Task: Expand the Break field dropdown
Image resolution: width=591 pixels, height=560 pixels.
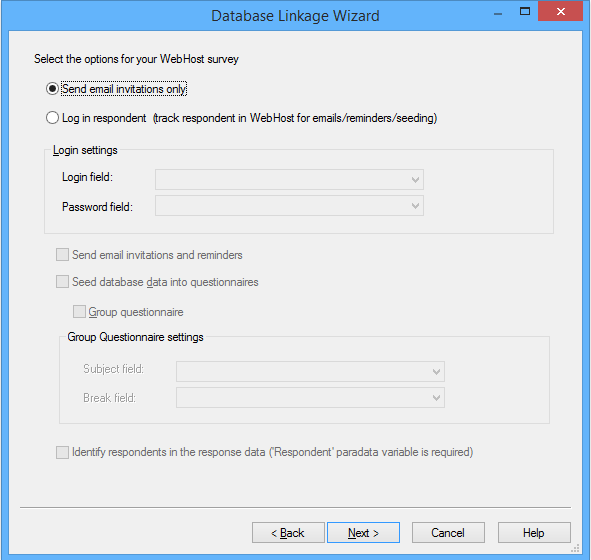Action: [310, 398]
